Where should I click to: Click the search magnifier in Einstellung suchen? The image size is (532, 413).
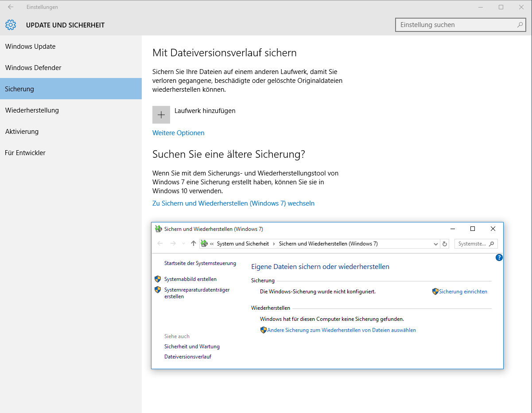[x=520, y=25]
